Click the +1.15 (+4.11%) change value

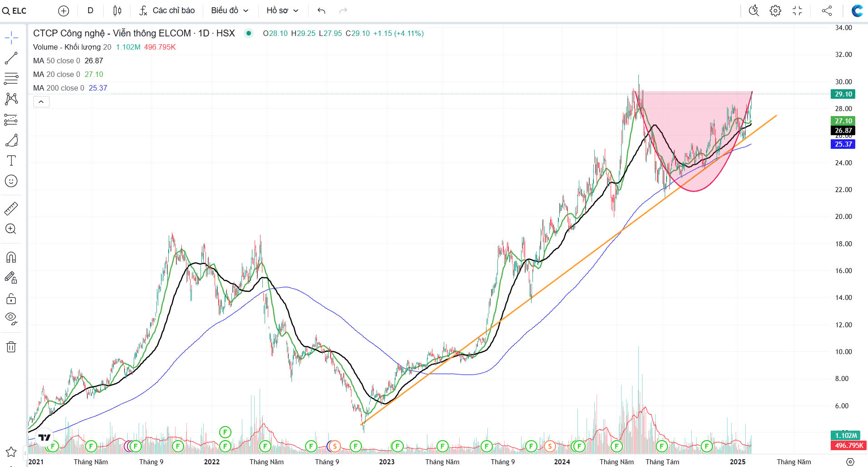(x=398, y=34)
